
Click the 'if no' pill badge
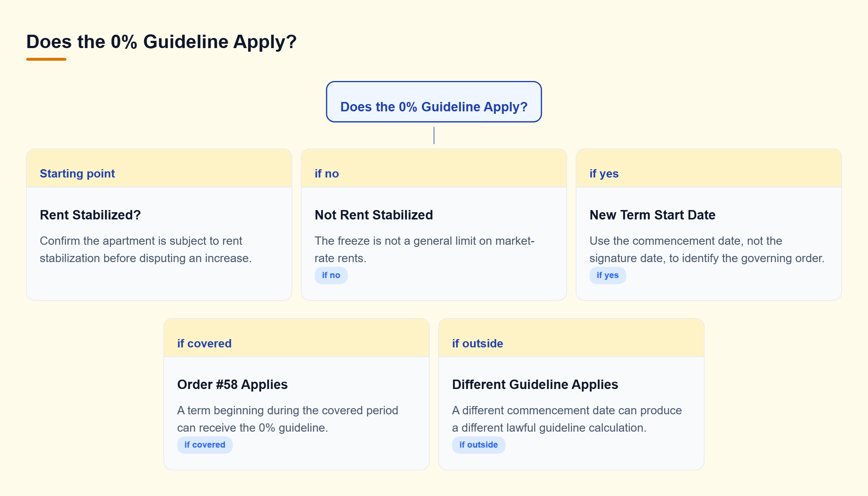tap(331, 275)
